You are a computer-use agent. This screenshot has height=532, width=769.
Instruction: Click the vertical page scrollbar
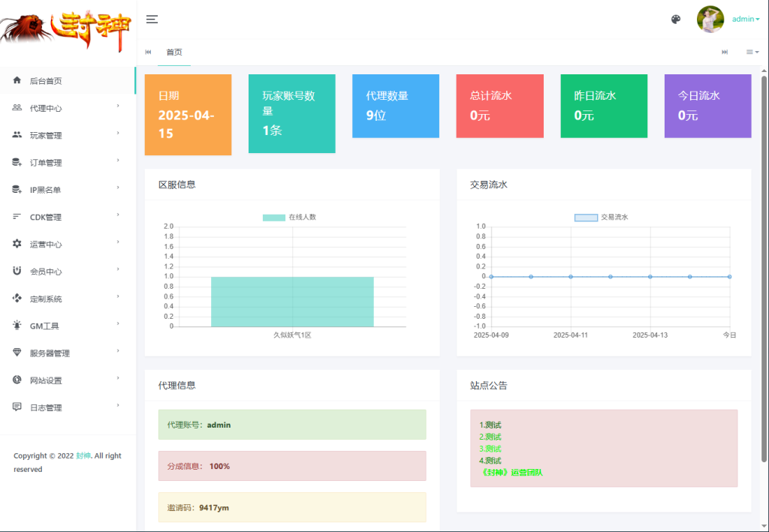pos(764,263)
